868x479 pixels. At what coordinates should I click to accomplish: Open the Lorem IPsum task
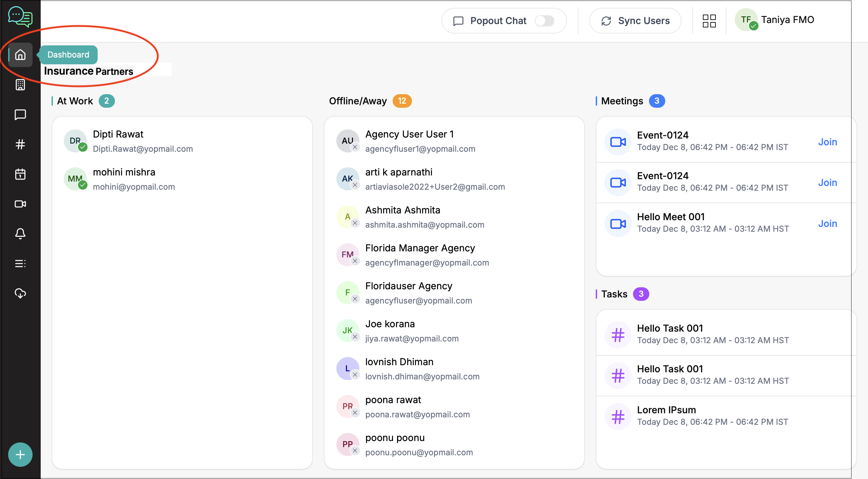coord(666,410)
